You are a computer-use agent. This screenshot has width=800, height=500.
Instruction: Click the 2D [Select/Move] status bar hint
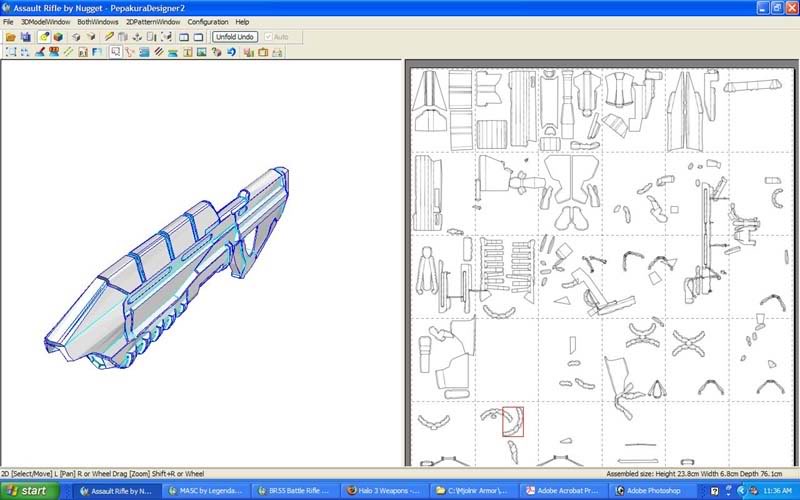(x=102, y=474)
